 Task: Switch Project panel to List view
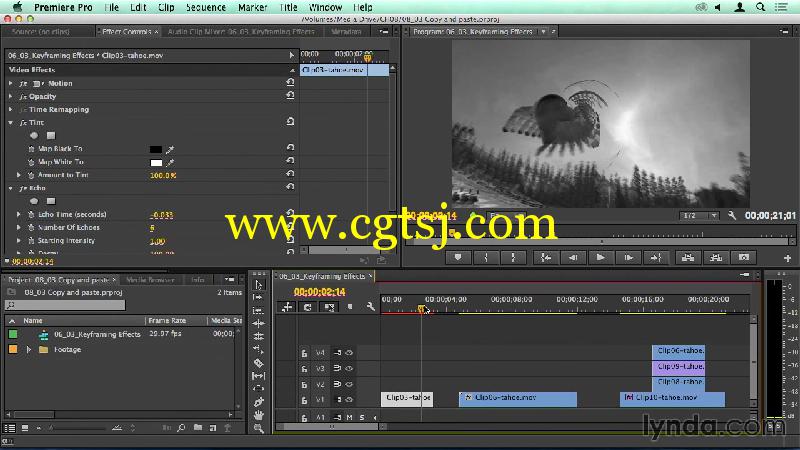coord(10,428)
